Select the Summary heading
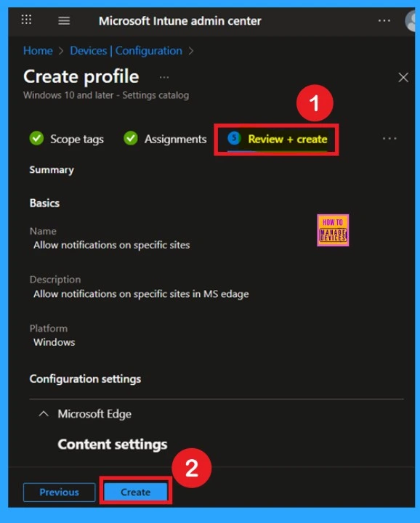Viewport: 420px width, 523px height. (x=52, y=170)
